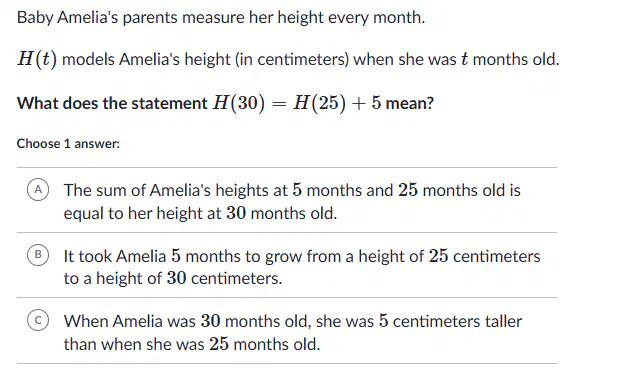Pick the answer 'It took Amelia 5 months to grow'
The width and height of the screenshot is (618, 382).
pyautogui.click(x=287, y=265)
